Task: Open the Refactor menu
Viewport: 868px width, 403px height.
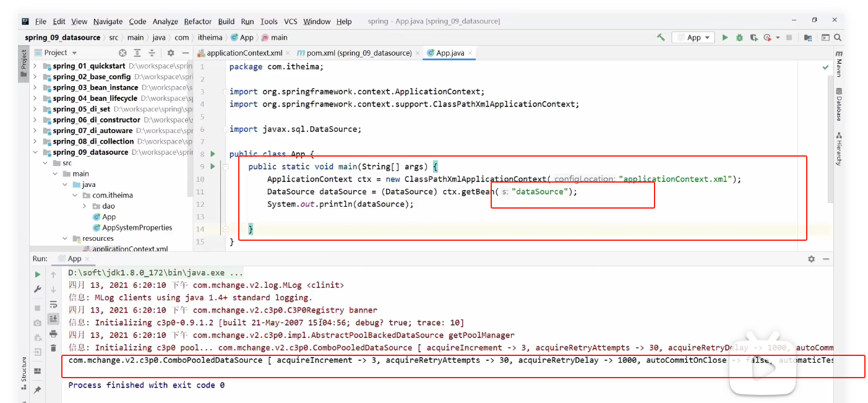Action: pyautogui.click(x=198, y=21)
